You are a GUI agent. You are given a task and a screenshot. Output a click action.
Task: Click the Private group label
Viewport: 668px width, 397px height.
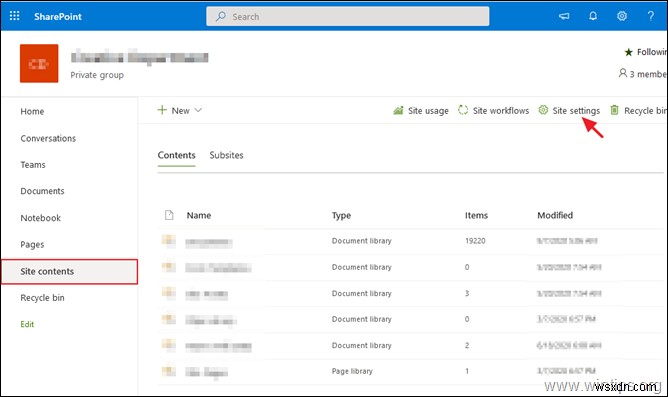pyautogui.click(x=97, y=75)
